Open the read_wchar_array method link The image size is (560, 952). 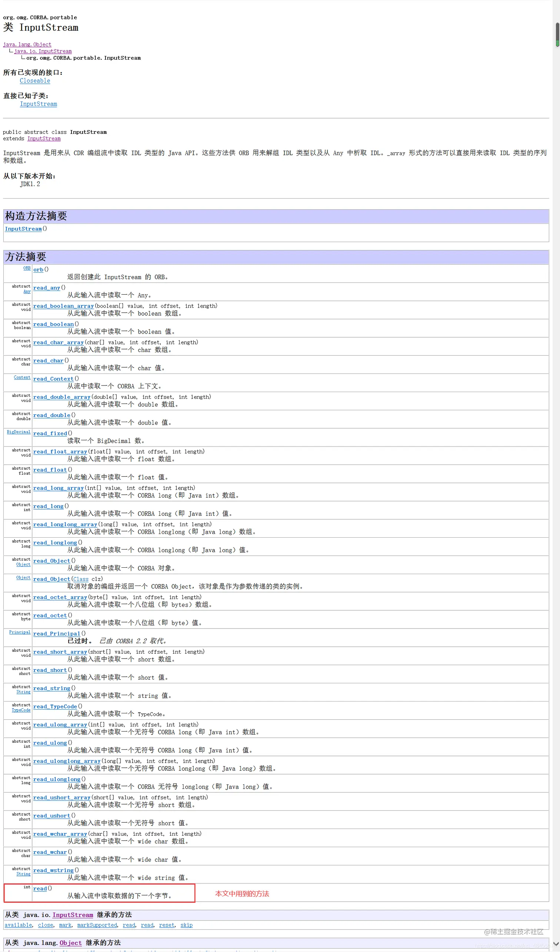click(x=60, y=834)
